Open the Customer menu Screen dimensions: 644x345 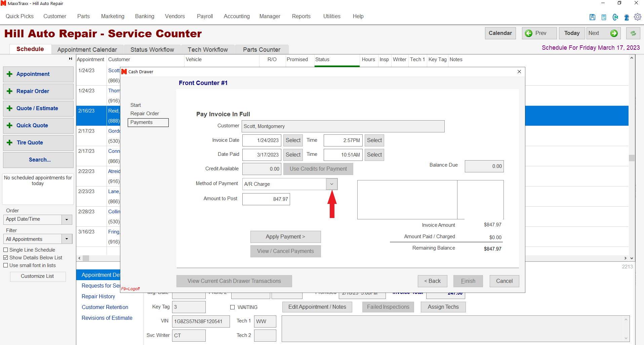pos(55,16)
